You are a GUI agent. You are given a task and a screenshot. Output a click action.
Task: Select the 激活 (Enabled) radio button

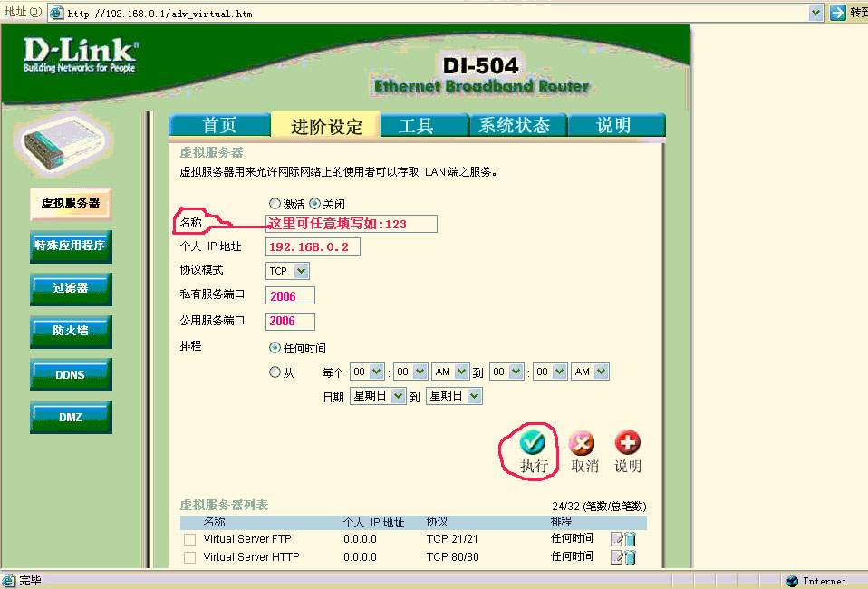point(275,204)
